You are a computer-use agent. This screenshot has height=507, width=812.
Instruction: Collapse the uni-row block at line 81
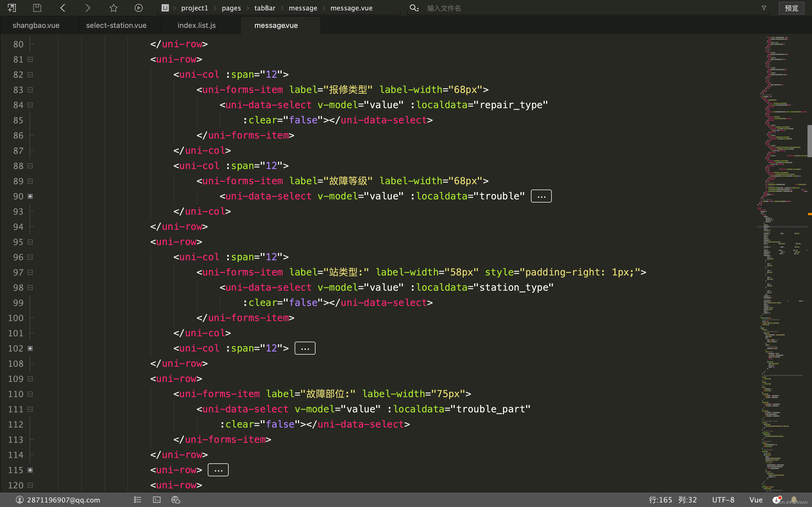coord(30,59)
